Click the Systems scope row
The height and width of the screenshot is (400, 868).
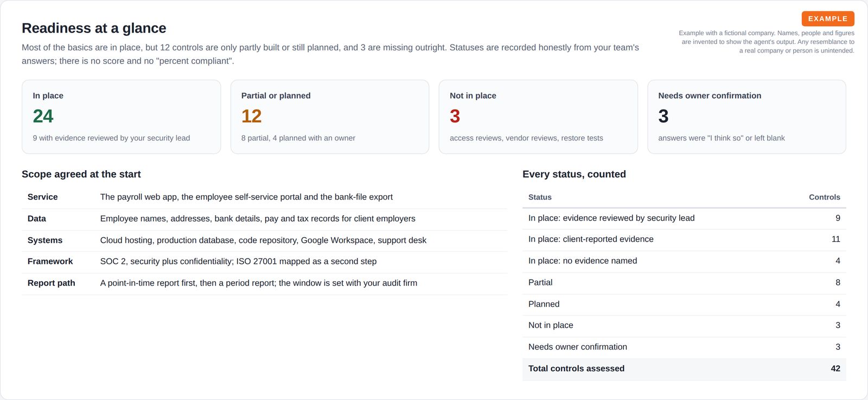(x=264, y=241)
